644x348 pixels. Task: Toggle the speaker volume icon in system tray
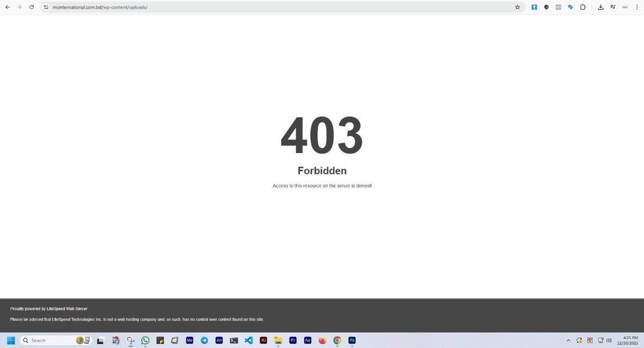609,340
